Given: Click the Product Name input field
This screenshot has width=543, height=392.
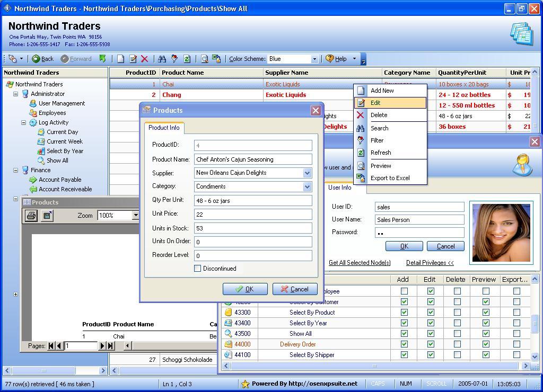Looking at the screenshot, I should point(253,159).
